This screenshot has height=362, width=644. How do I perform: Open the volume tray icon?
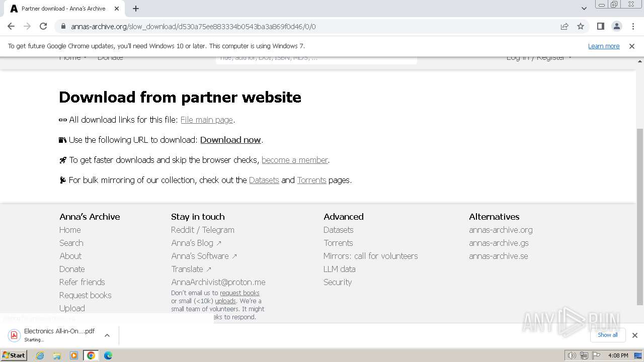click(572, 355)
